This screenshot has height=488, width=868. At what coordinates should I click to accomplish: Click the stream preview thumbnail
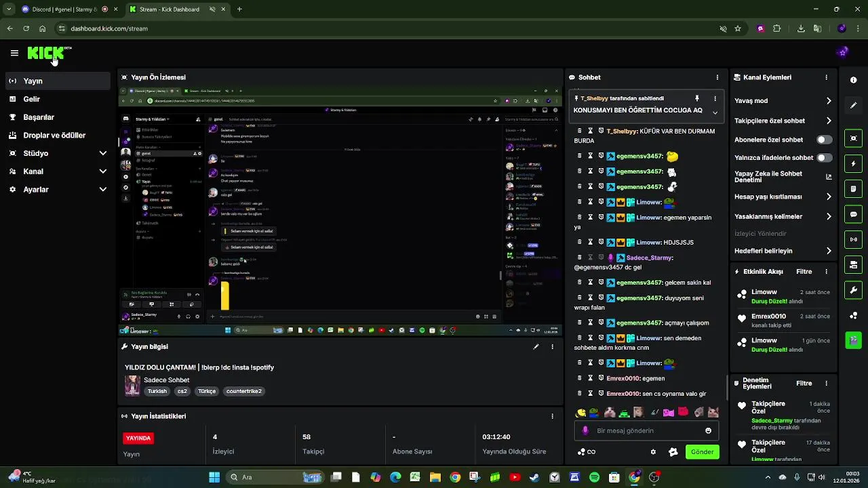pyautogui.click(x=340, y=211)
